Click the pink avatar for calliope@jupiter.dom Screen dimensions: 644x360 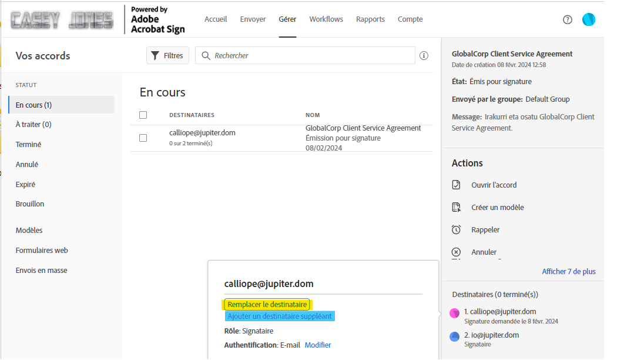tap(454, 313)
